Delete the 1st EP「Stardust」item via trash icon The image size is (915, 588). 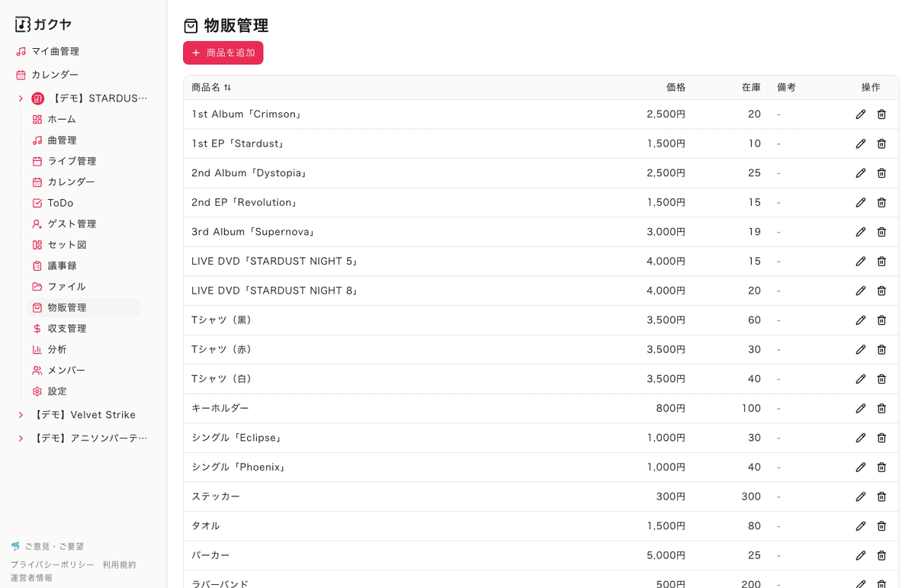881,144
